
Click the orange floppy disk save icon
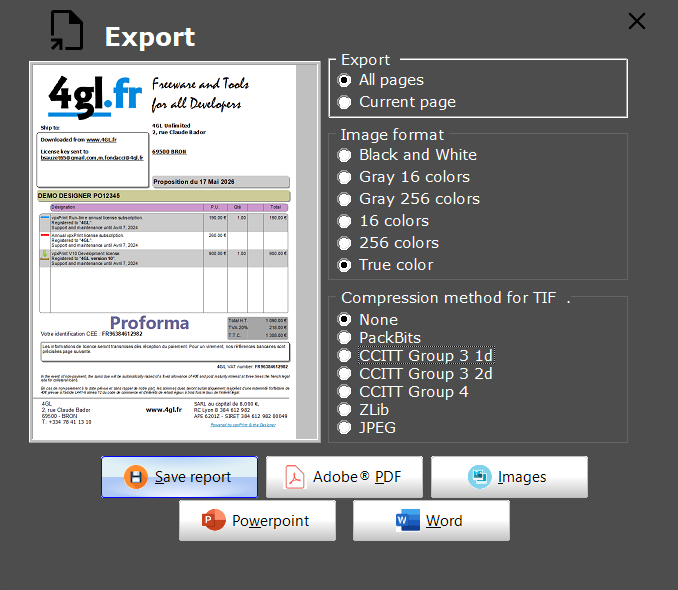coord(136,477)
